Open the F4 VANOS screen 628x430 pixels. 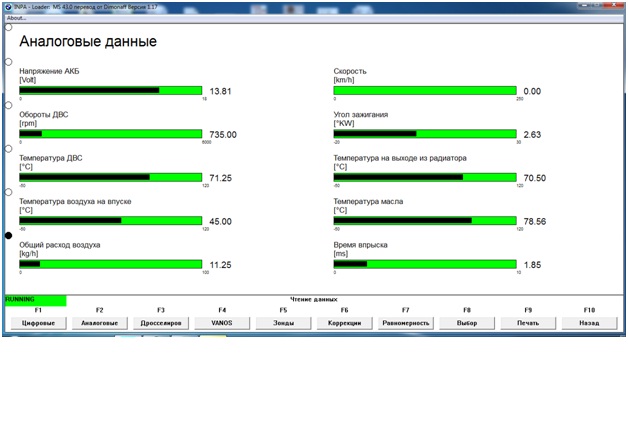222,323
